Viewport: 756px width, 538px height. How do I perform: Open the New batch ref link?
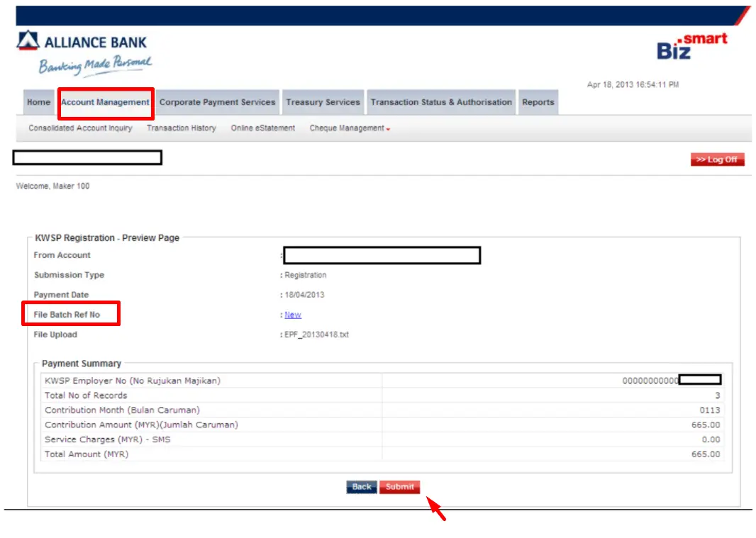[x=293, y=315]
